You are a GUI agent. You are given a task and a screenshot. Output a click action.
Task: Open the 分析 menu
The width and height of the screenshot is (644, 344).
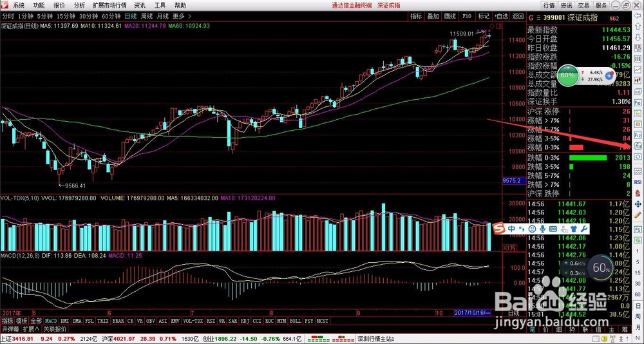tap(79, 5)
